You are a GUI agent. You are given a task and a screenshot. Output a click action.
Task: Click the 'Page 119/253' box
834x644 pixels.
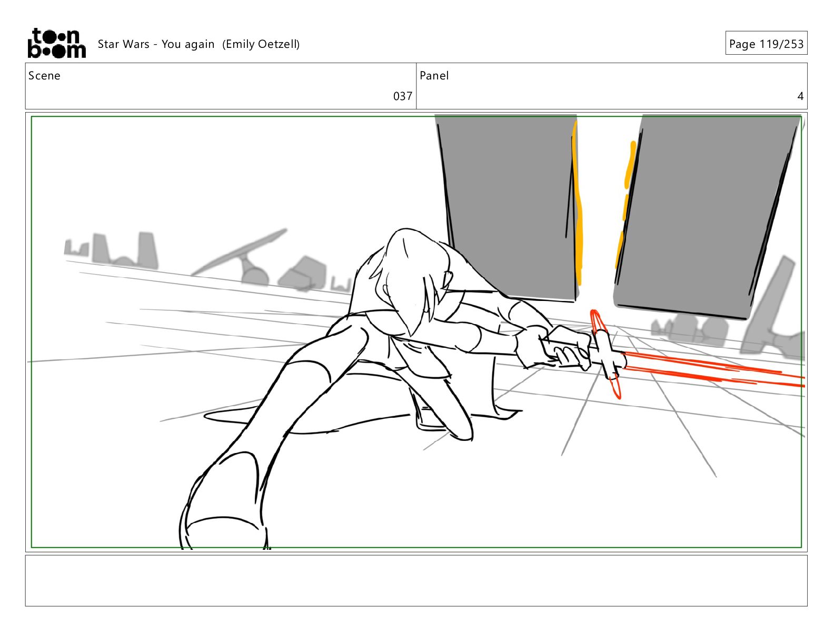766,44
